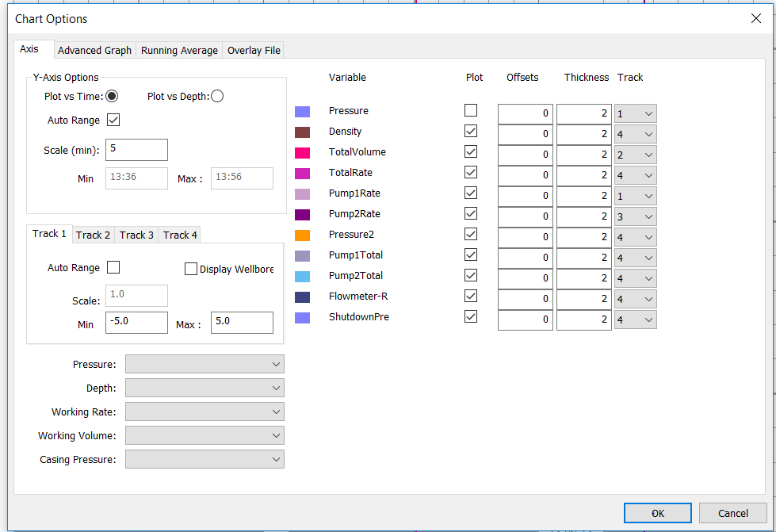776x532 pixels.
Task: Uncheck Y-Axis Auto Range checkbox
Action: (113, 121)
